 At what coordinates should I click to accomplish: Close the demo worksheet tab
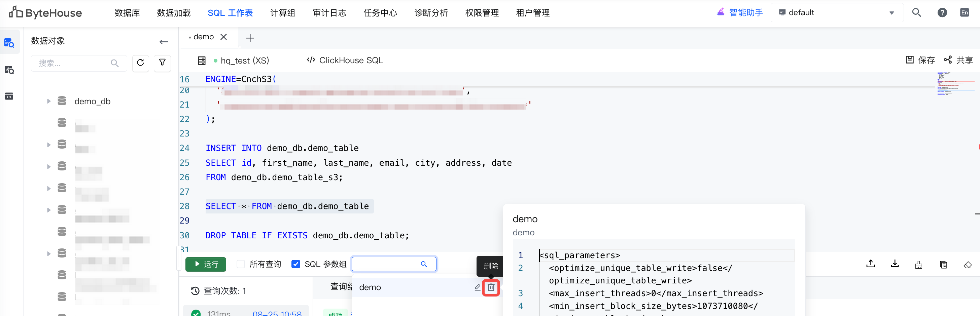coord(224,37)
